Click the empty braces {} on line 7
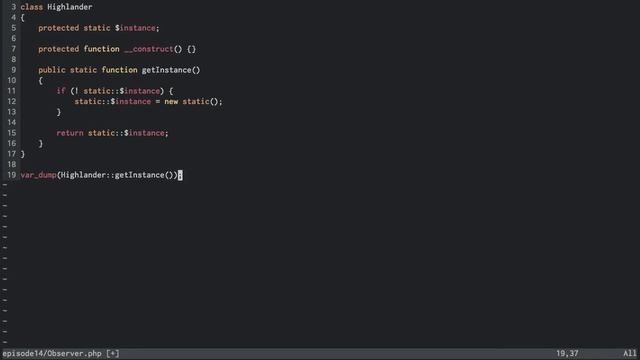This screenshot has height=360, width=640. pyautogui.click(x=191, y=49)
